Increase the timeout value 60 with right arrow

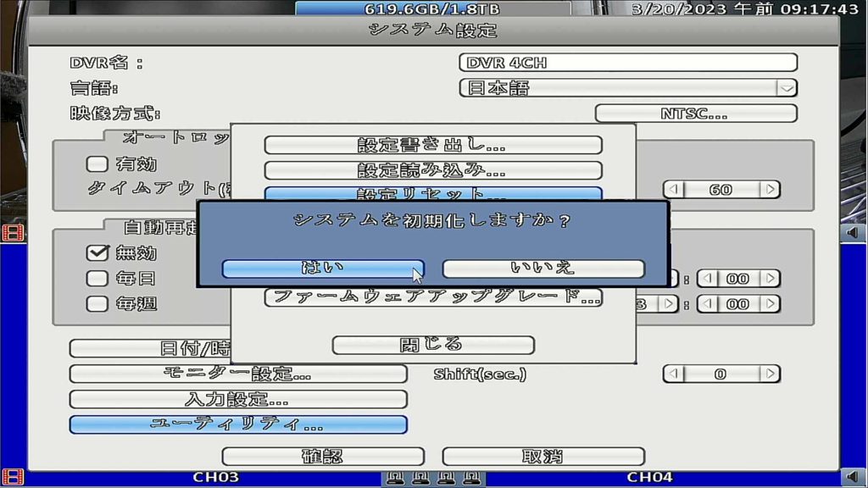[770, 190]
